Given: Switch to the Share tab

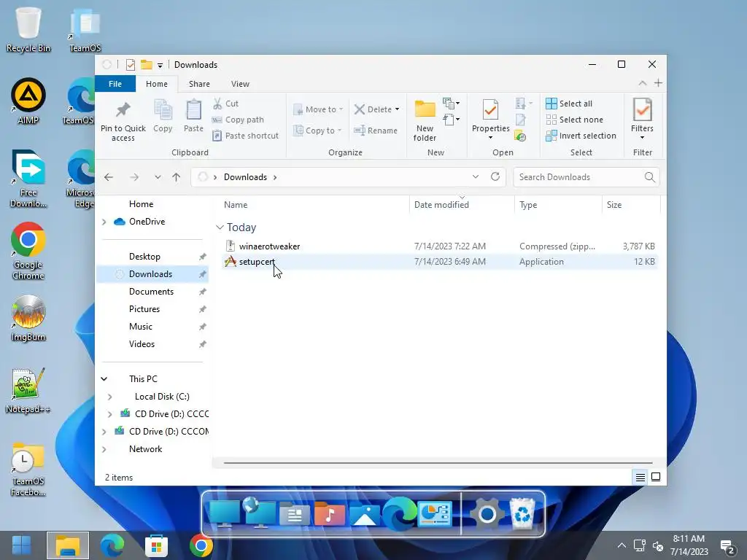Looking at the screenshot, I should click(x=199, y=84).
